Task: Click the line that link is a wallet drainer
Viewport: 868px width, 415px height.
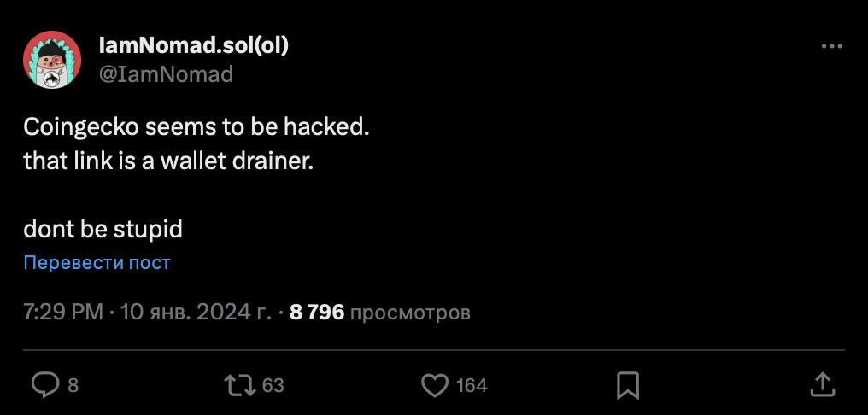Action: 168,161
